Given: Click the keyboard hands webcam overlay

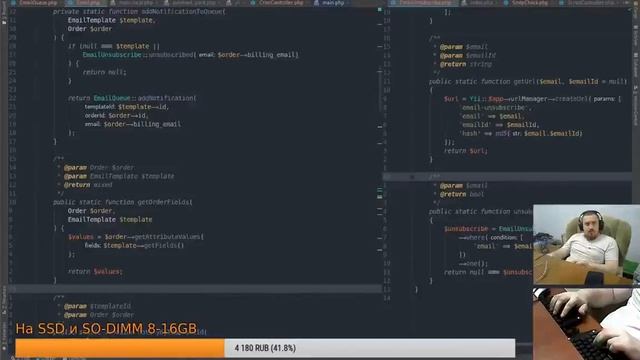Looking at the screenshot, I should (x=587, y=324).
